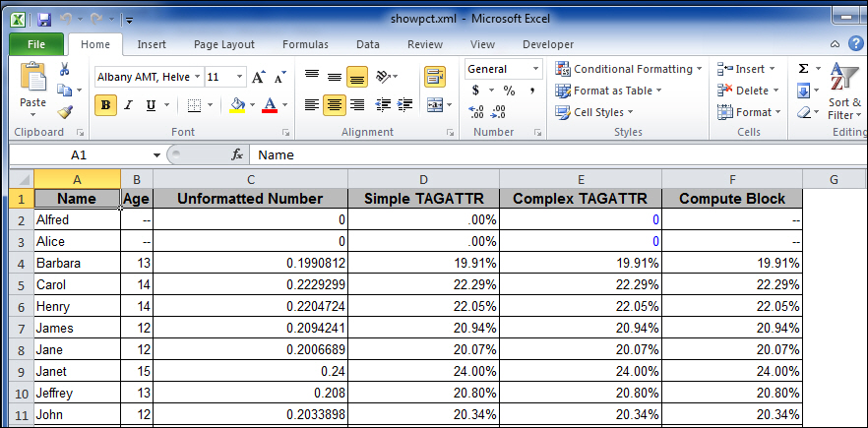This screenshot has height=428, width=868.
Task: Open the font name dropdown
Action: (x=198, y=77)
